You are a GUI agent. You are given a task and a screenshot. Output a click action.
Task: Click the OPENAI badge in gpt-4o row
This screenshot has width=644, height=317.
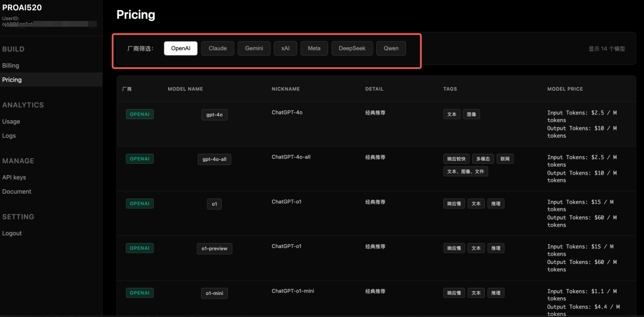(x=140, y=114)
